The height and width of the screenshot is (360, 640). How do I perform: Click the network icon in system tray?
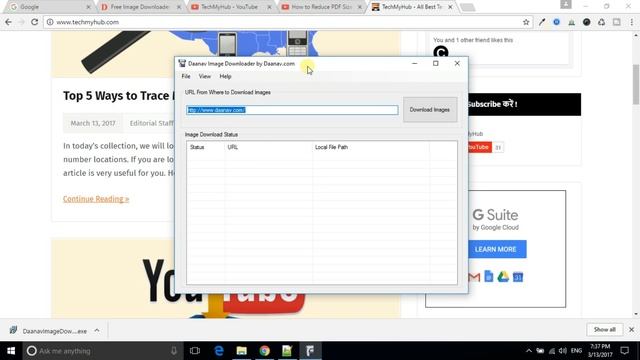pyautogui.click(x=552, y=351)
